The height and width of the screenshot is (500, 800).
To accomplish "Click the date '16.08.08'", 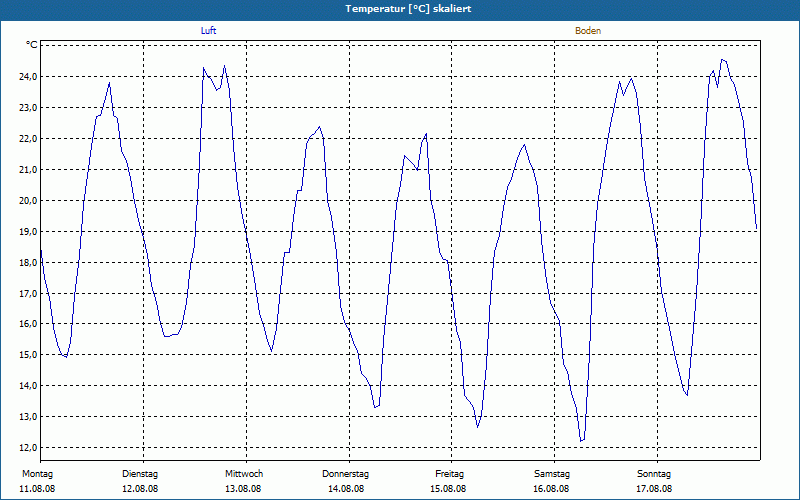I will tap(551, 489).
